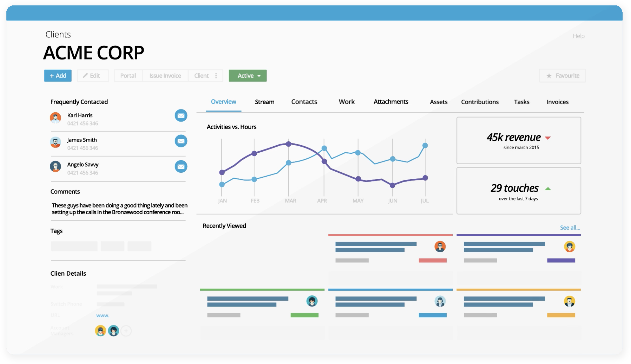The width and height of the screenshot is (631, 364).
Task: Click the add account manager plus circle
Action: [126, 331]
